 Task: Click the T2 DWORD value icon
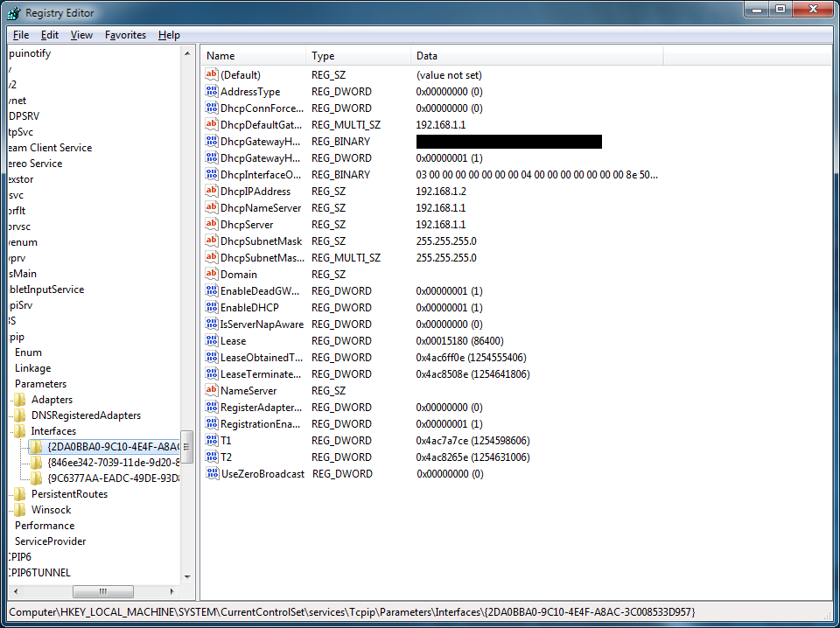(212, 457)
